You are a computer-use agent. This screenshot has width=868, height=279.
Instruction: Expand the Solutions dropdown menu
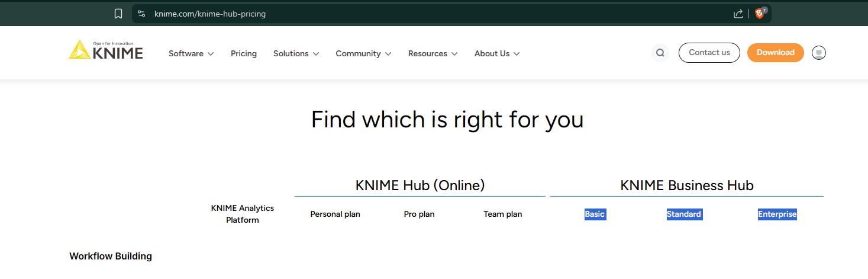coord(296,53)
